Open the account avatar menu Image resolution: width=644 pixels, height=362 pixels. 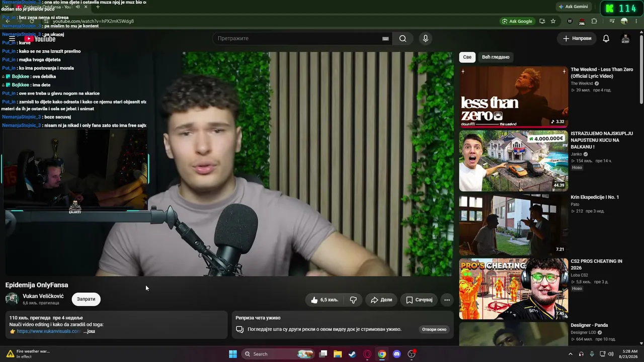click(x=625, y=39)
